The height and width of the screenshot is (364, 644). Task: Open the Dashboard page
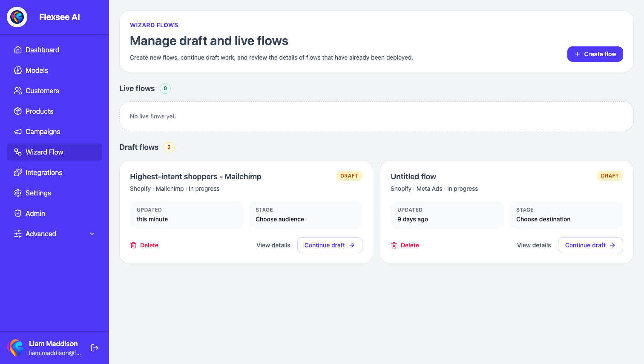55,50
